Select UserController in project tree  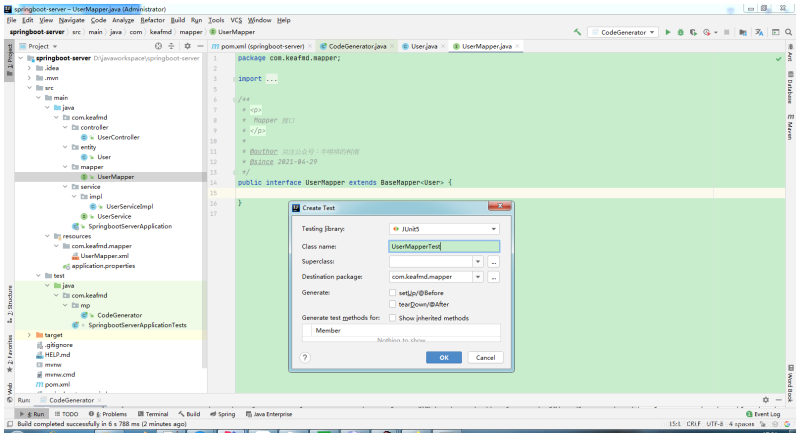118,137
